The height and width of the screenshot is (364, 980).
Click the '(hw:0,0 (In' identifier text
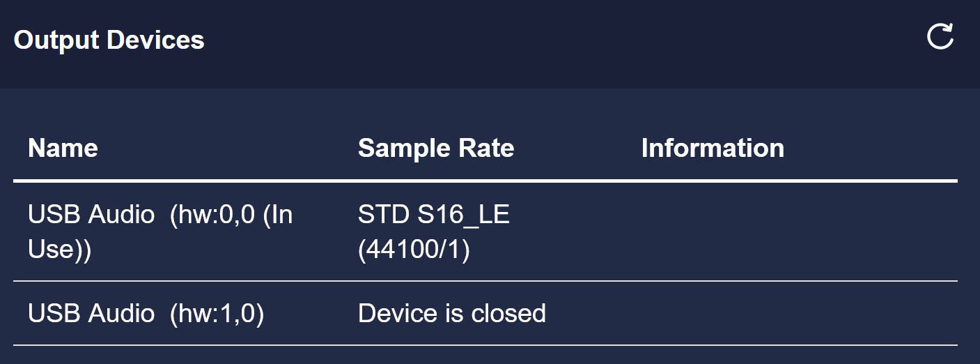click(x=231, y=215)
